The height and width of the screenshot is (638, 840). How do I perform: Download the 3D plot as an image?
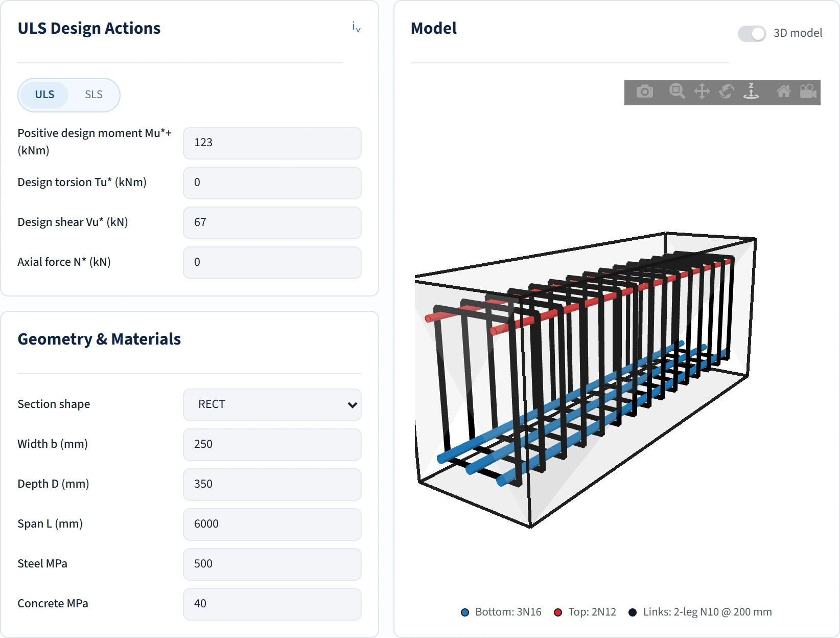click(x=645, y=92)
